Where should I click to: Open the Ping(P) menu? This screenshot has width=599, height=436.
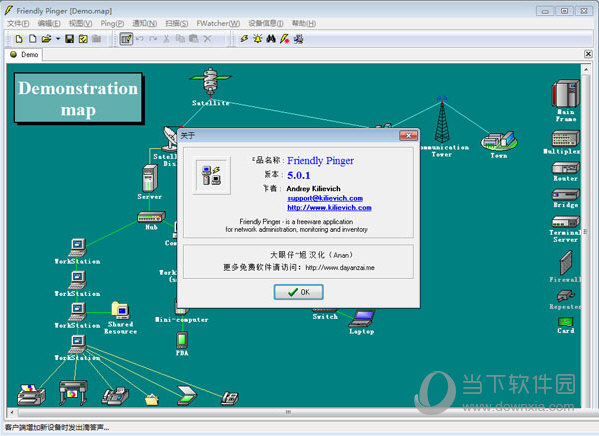click(x=112, y=23)
